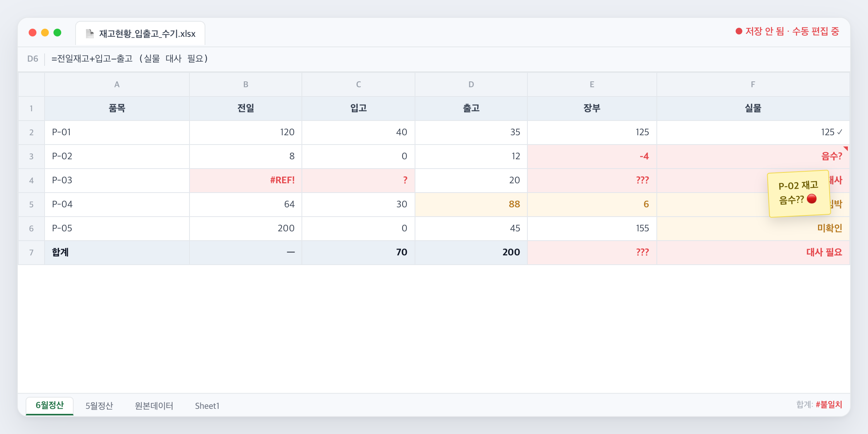868x434 pixels.
Task: Click the file icon in the tab
Action: point(90,34)
